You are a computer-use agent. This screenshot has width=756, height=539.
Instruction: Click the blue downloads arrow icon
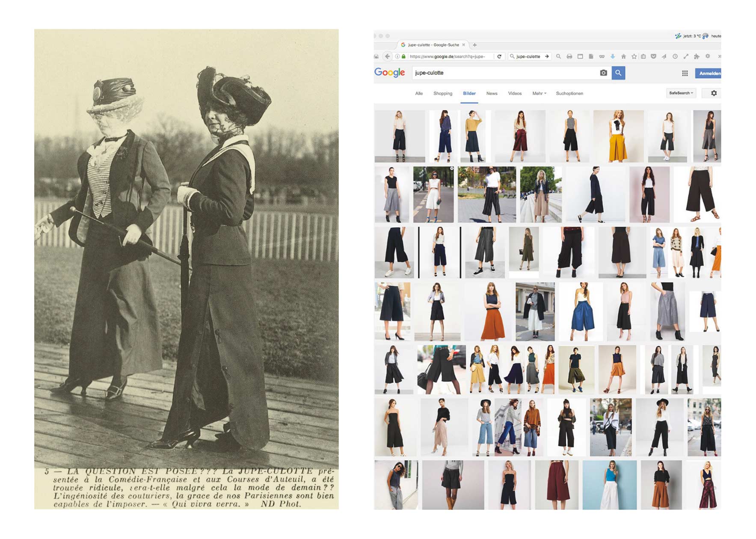612,56
